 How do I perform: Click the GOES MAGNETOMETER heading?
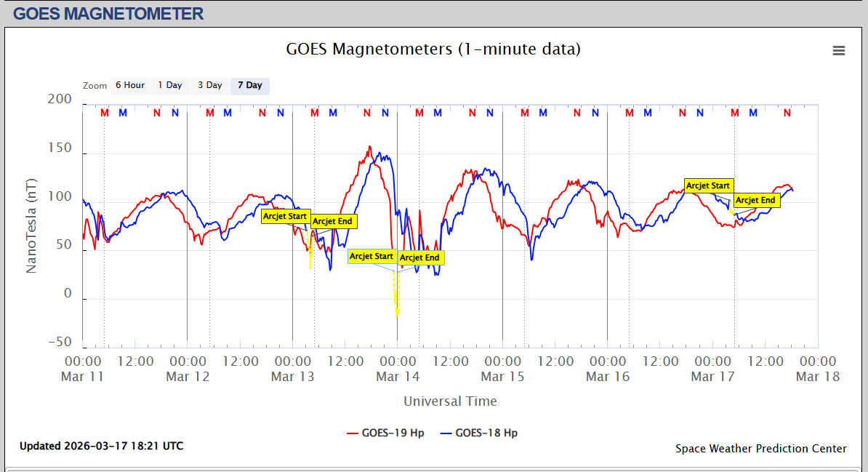(108, 13)
